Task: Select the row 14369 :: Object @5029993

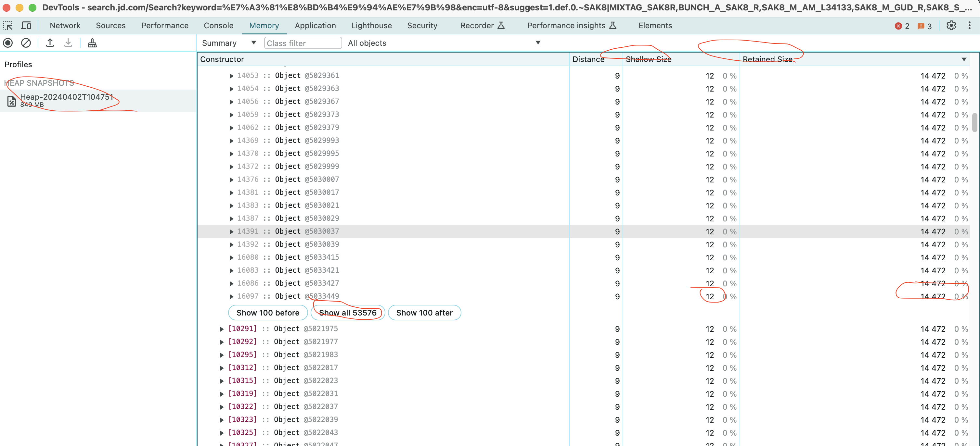Action: pyautogui.click(x=583, y=141)
